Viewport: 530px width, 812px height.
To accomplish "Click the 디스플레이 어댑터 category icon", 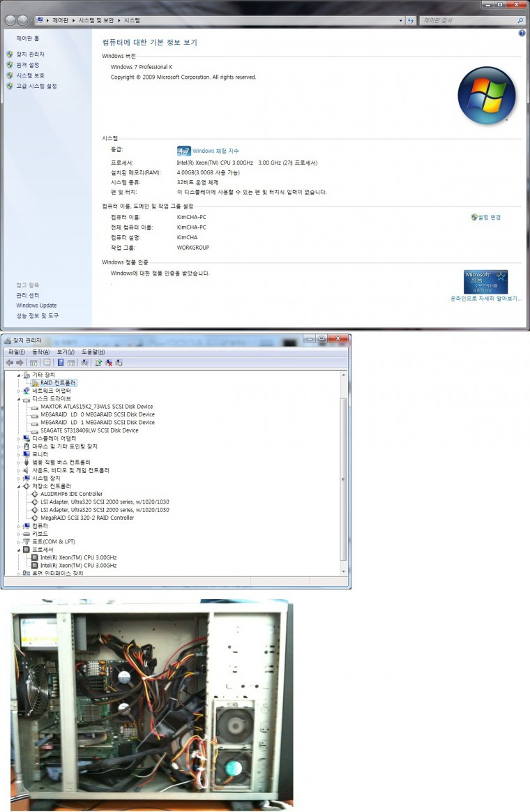I will tap(26, 438).
